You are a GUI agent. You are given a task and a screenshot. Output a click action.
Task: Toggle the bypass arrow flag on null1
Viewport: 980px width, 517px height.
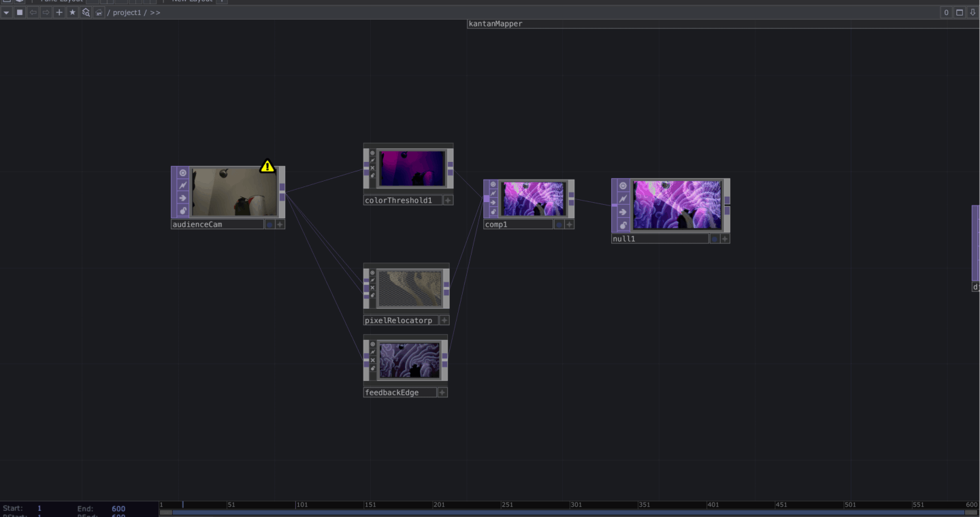pos(623,212)
